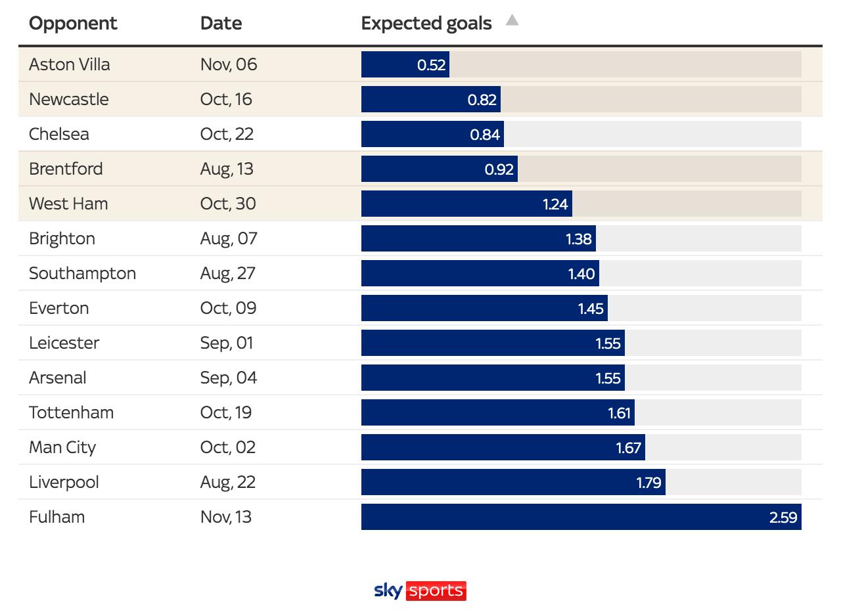The image size is (841, 616).
Task: Click the Fulham 2.59 expected goals bar
Action: 581,517
